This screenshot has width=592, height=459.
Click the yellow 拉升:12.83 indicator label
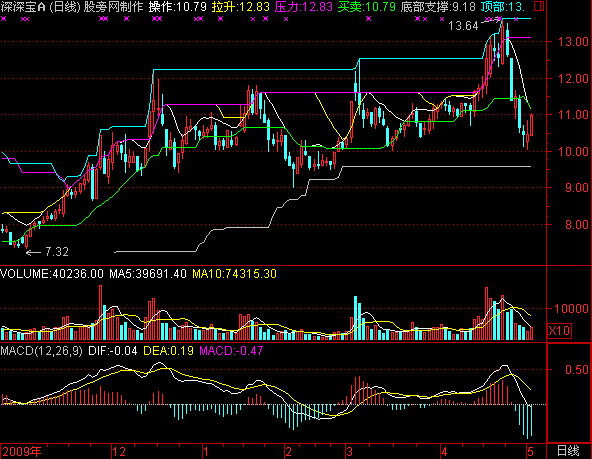coord(241,6)
